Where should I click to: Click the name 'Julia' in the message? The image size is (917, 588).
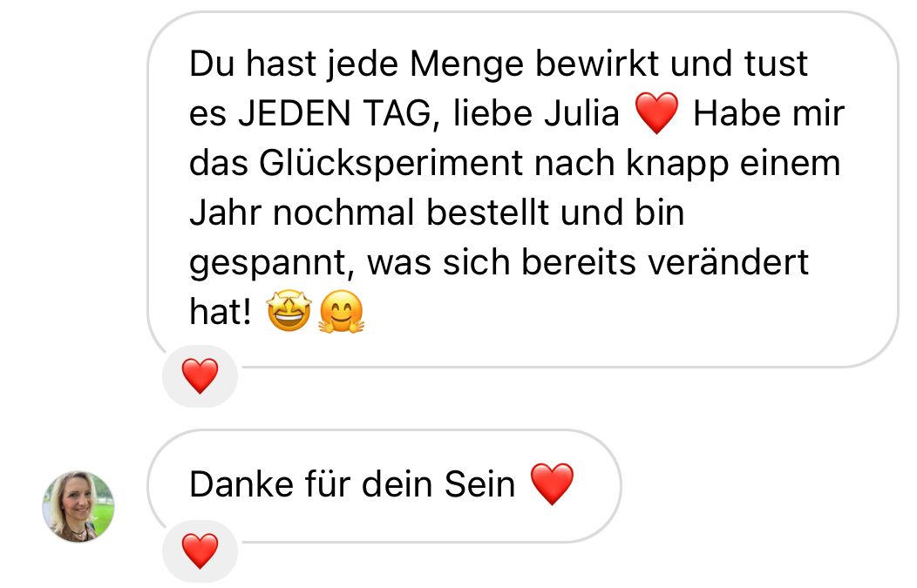[581, 113]
